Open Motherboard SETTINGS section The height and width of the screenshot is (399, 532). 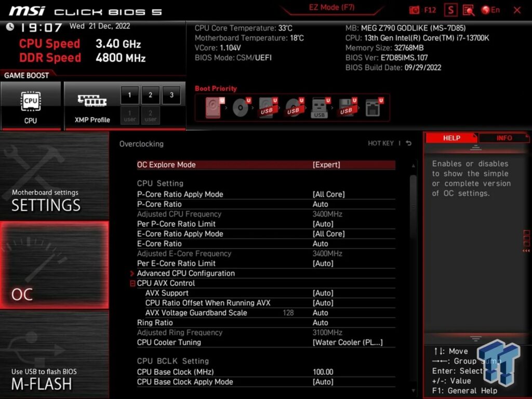pyautogui.click(x=54, y=176)
